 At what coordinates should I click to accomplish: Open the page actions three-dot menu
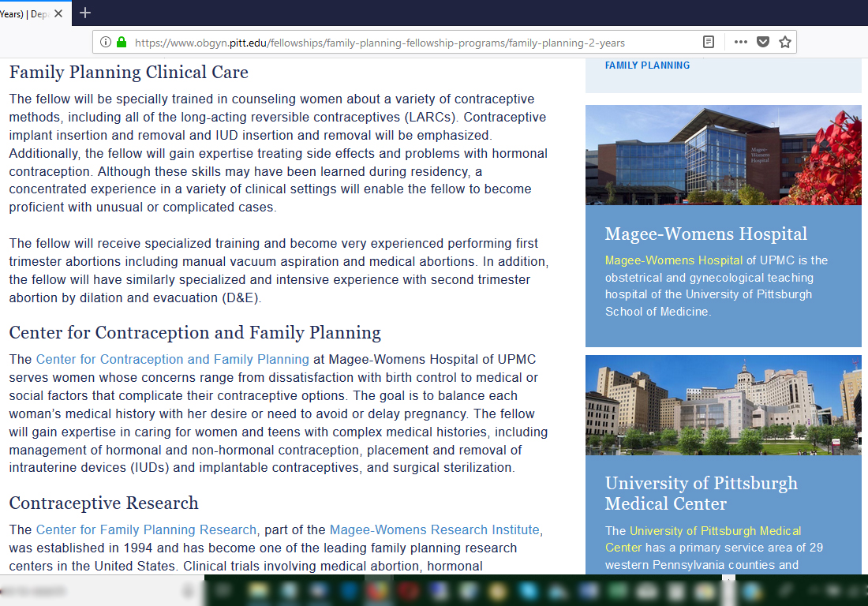point(741,42)
